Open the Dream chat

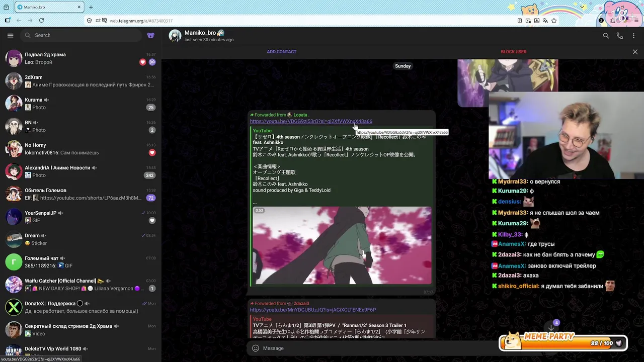(80, 239)
